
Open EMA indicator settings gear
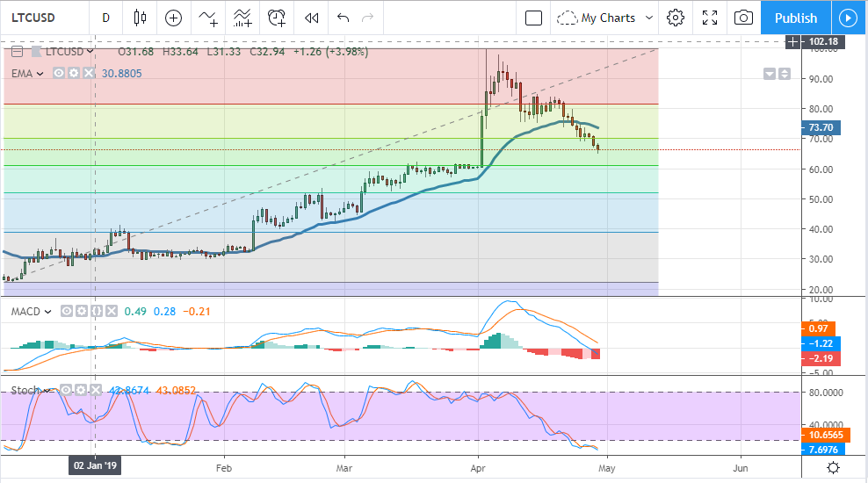point(74,73)
